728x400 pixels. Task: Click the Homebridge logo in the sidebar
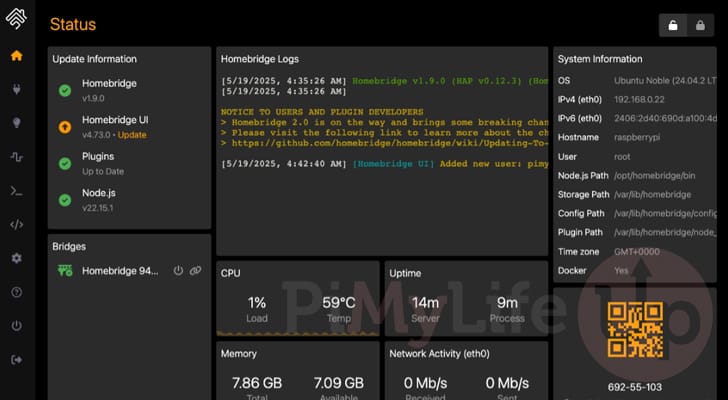pos(16,19)
